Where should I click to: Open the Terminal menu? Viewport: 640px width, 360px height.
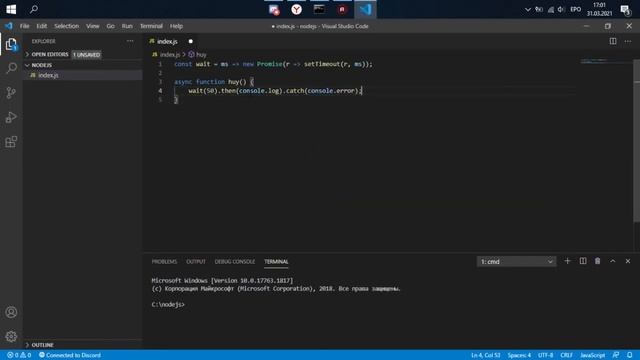click(151, 26)
